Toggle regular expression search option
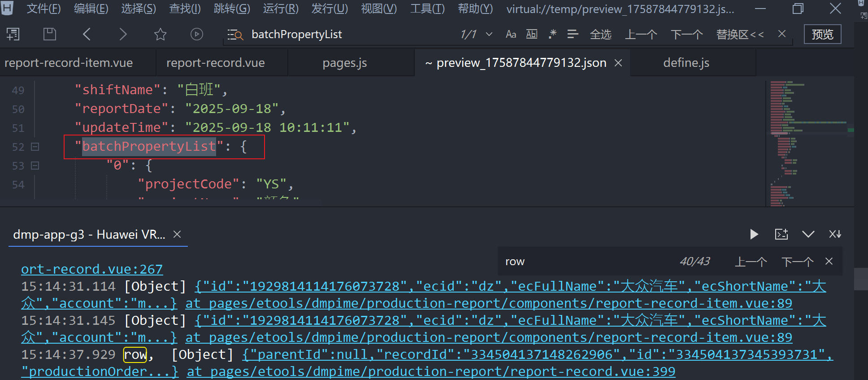The width and height of the screenshot is (868, 380). [x=552, y=34]
